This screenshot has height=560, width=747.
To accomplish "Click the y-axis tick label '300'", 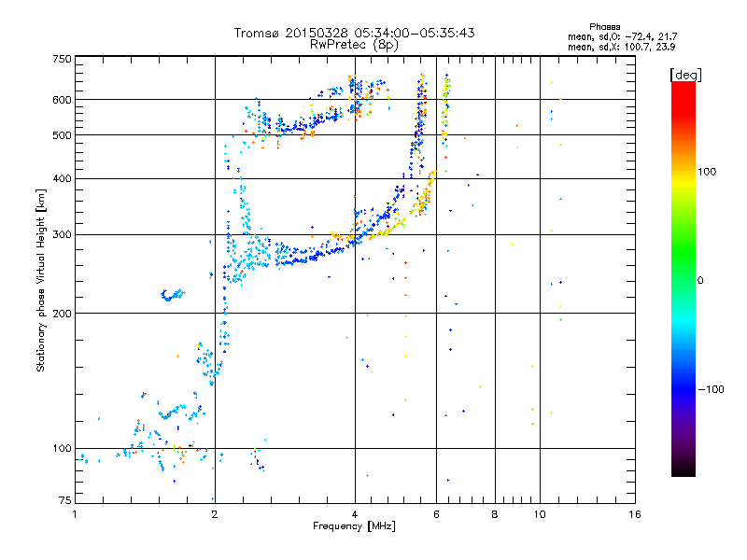I will pos(63,235).
